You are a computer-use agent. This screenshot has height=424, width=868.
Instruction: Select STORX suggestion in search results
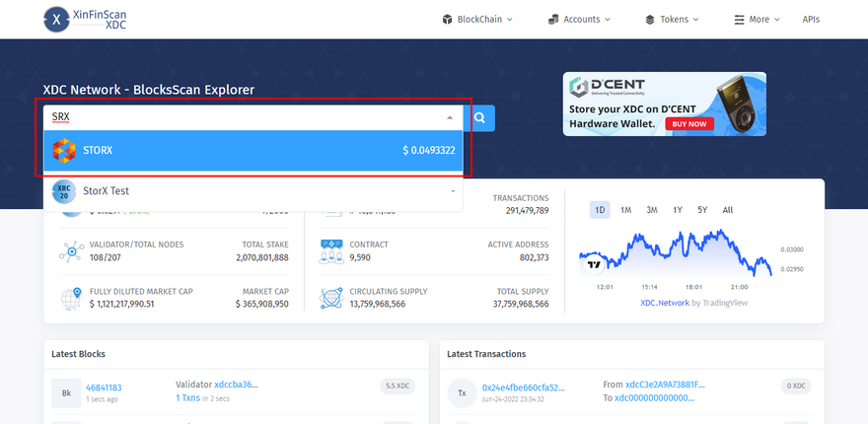[253, 151]
